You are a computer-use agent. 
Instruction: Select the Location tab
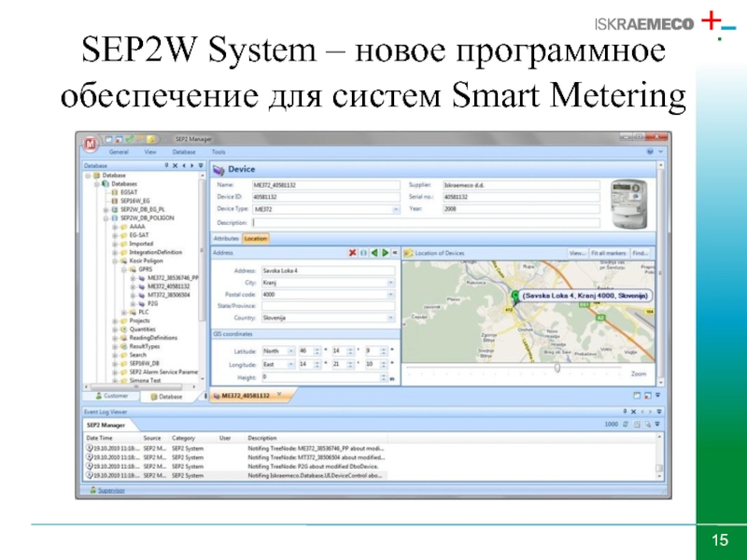coord(255,239)
